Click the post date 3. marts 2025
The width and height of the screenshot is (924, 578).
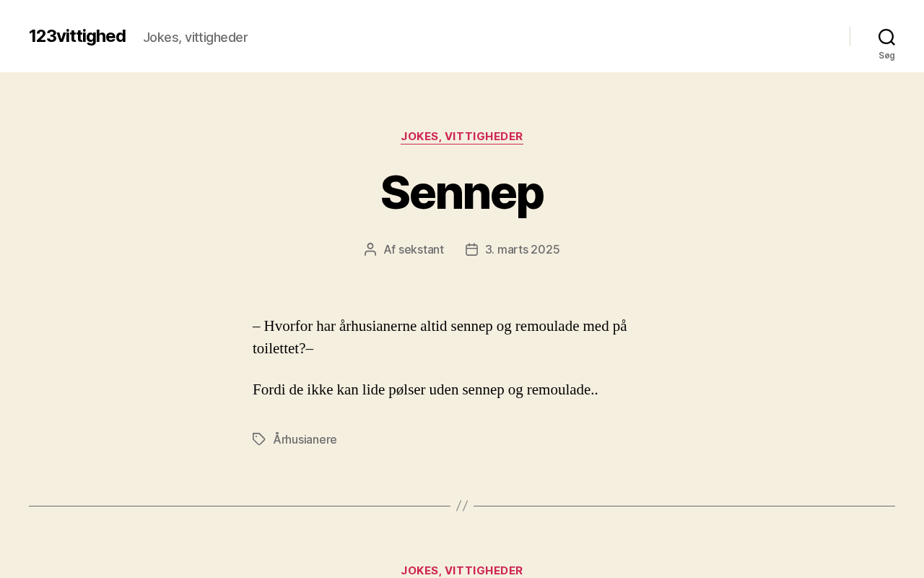(522, 249)
